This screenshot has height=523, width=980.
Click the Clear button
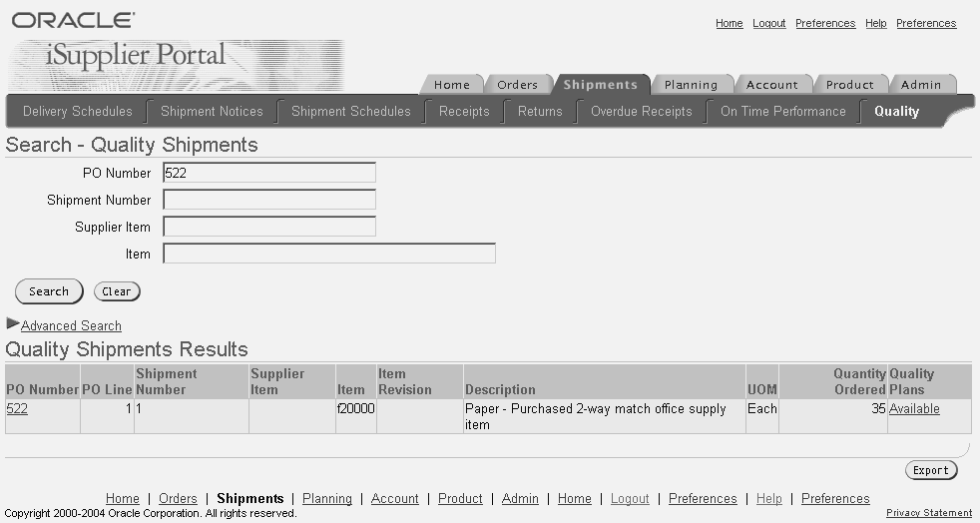click(x=117, y=291)
